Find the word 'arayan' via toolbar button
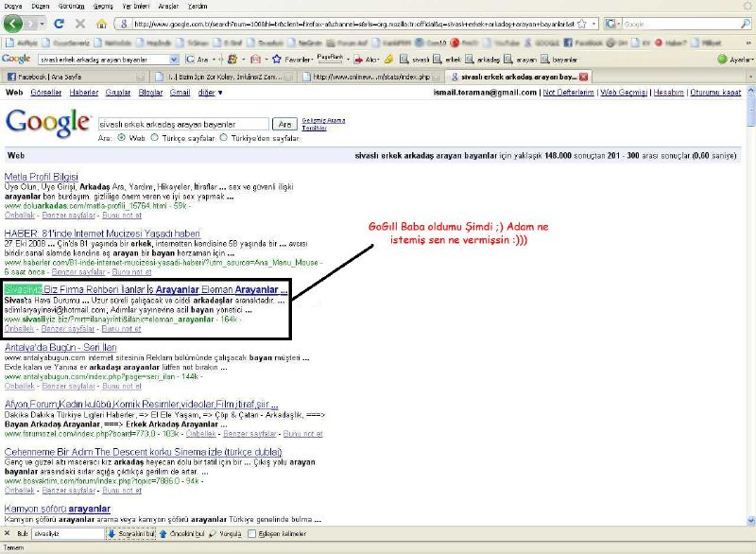 (521, 60)
